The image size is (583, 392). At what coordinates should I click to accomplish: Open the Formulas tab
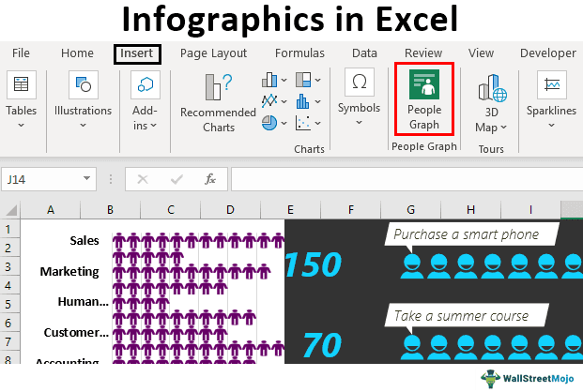click(299, 53)
